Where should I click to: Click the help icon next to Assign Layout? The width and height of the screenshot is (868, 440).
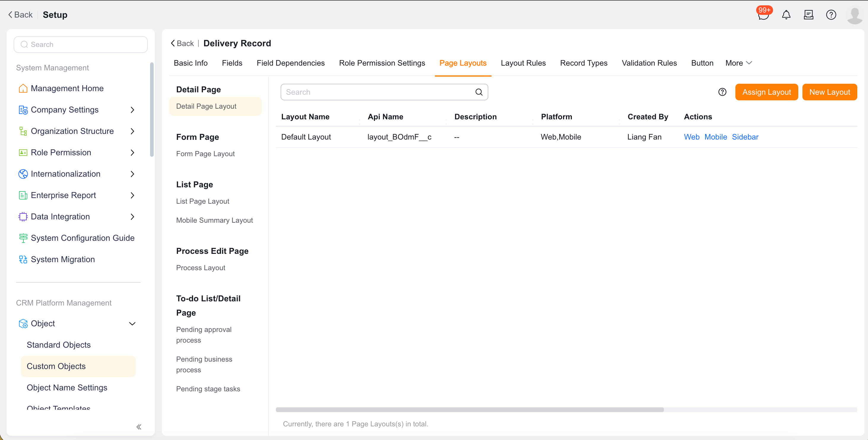(x=722, y=92)
